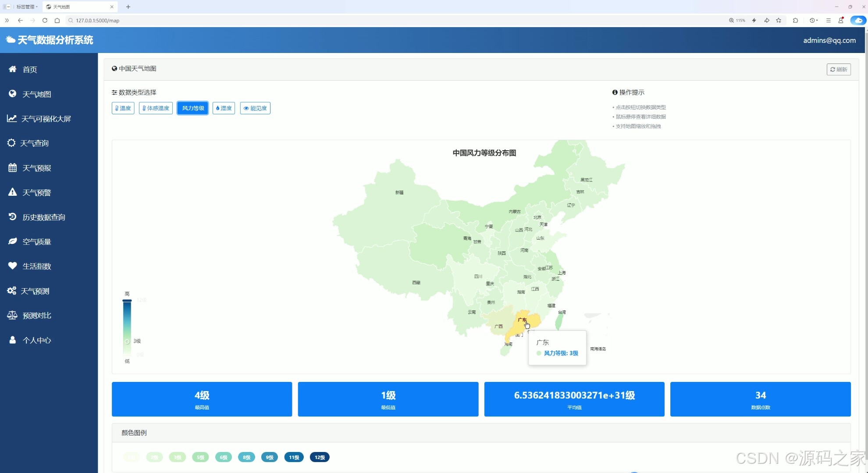Go to 天气查询 menu item
The width and height of the screenshot is (868, 473).
(34, 143)
